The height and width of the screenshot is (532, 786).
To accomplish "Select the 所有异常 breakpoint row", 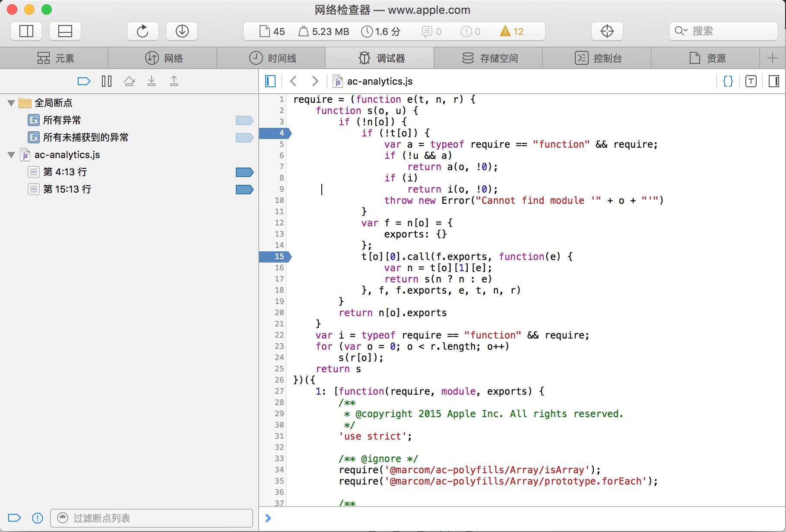I will click(130, 120).
